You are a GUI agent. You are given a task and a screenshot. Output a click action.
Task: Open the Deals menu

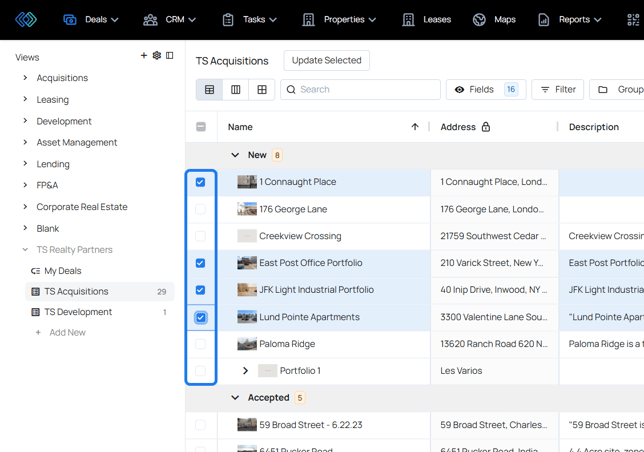pos(91,19)
